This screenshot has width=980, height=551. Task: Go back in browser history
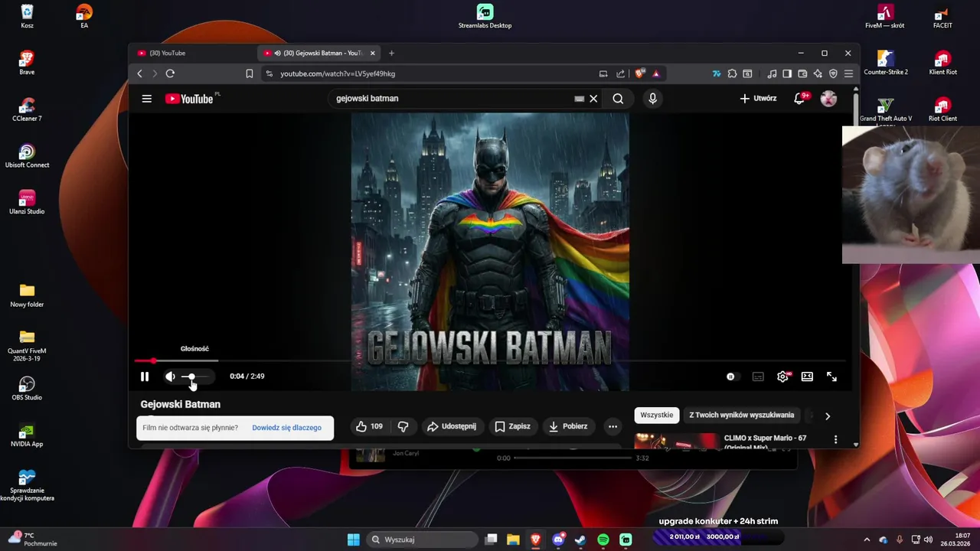pyautogui.click(x=139, y=73)
